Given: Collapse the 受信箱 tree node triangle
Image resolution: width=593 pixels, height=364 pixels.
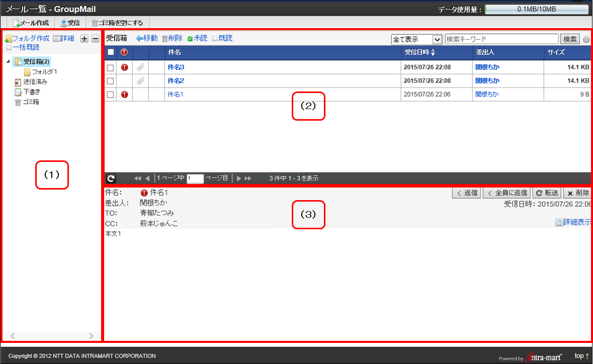Looking at the screenshot, I should (x=9, y=61).
